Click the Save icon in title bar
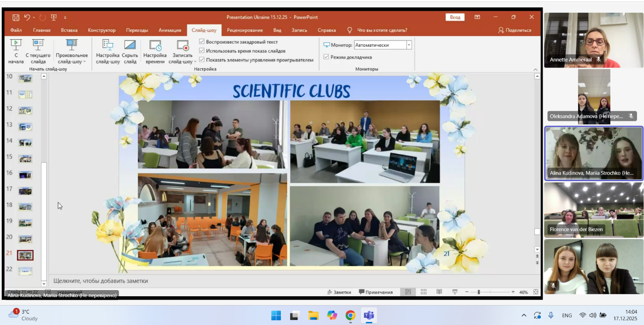Viewport: 644px width, 325px height. tap(16, 17)
